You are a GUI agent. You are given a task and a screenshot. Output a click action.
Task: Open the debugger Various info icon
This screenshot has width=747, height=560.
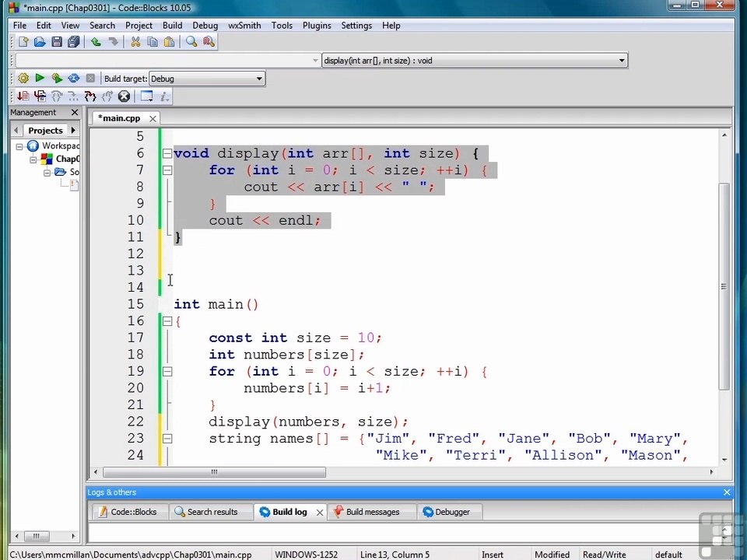[164, 96]
